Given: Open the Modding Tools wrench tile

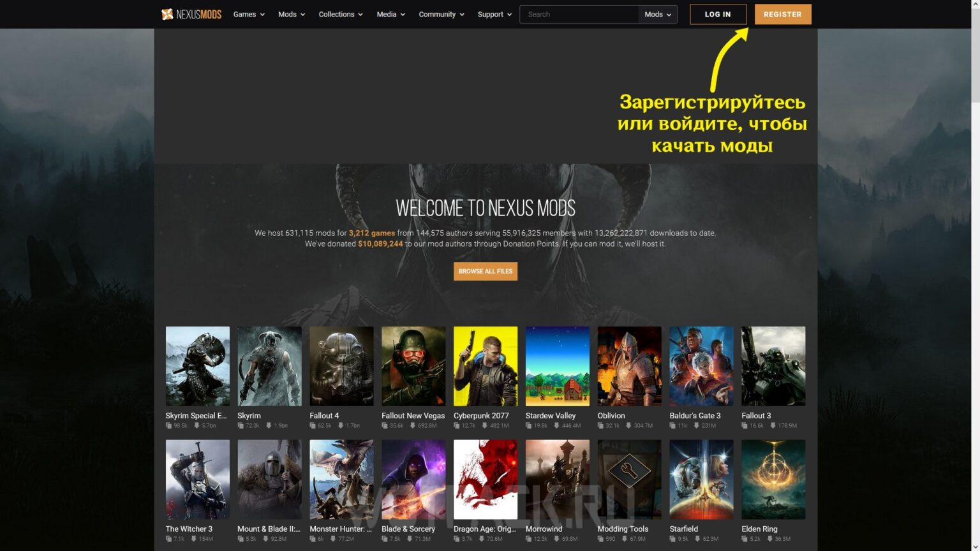Looking at the screenshot, I should (629, 479).
